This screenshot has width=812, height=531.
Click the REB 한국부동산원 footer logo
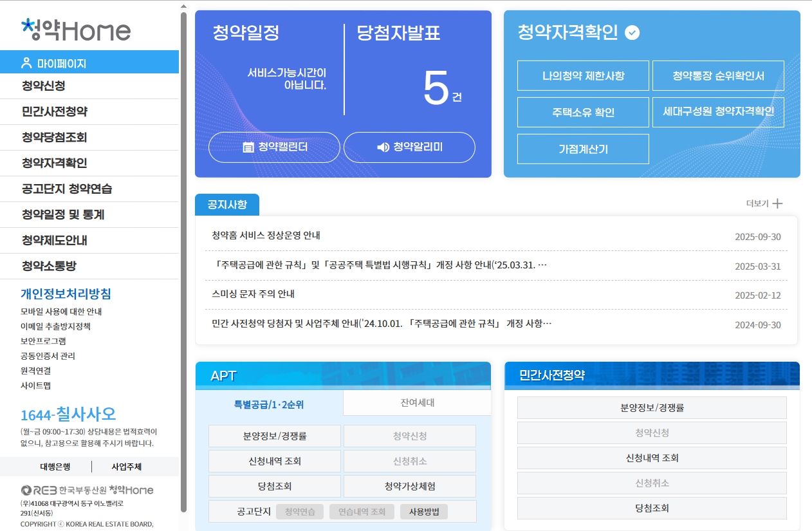(87, 490)
